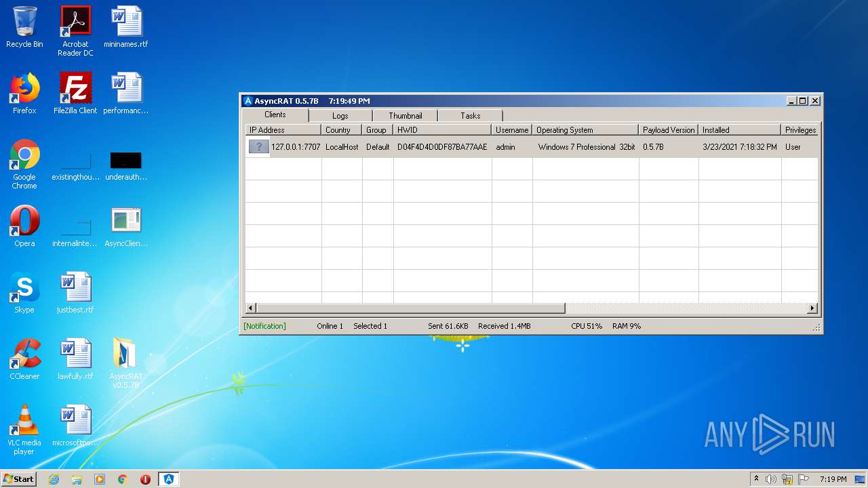Open mininames.rtf document icon

(x=126, y=27)
